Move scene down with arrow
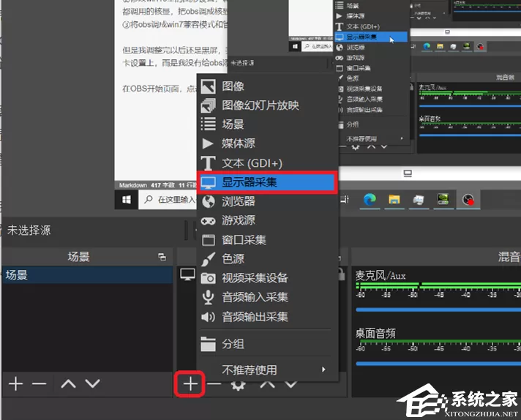Image resolution: width=521 pixels, height=420 pixels. point(92,384)
